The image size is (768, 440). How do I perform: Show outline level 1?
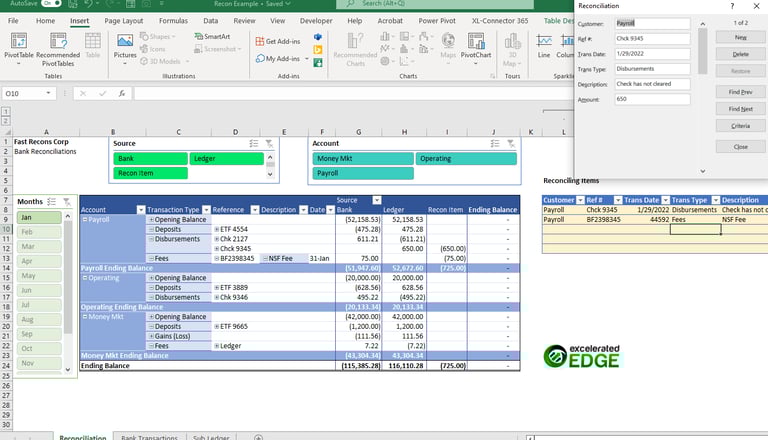pyautogui.click(x=5, y=112)
